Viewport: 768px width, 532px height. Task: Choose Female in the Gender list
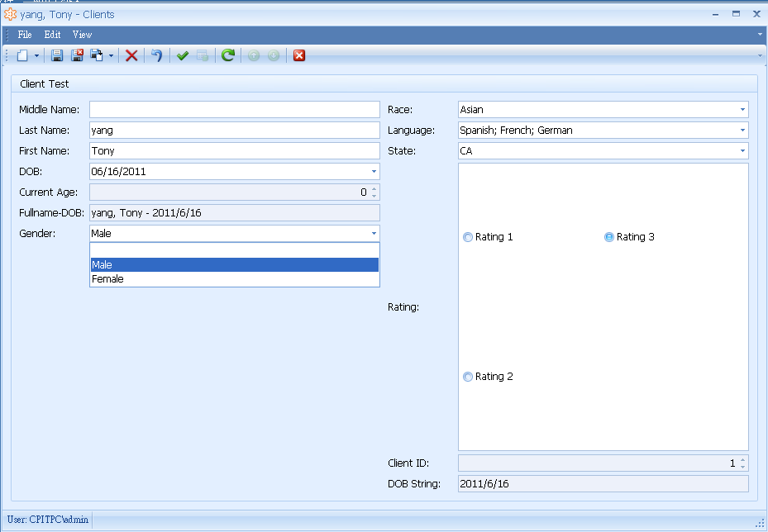[x=235, y=279]
